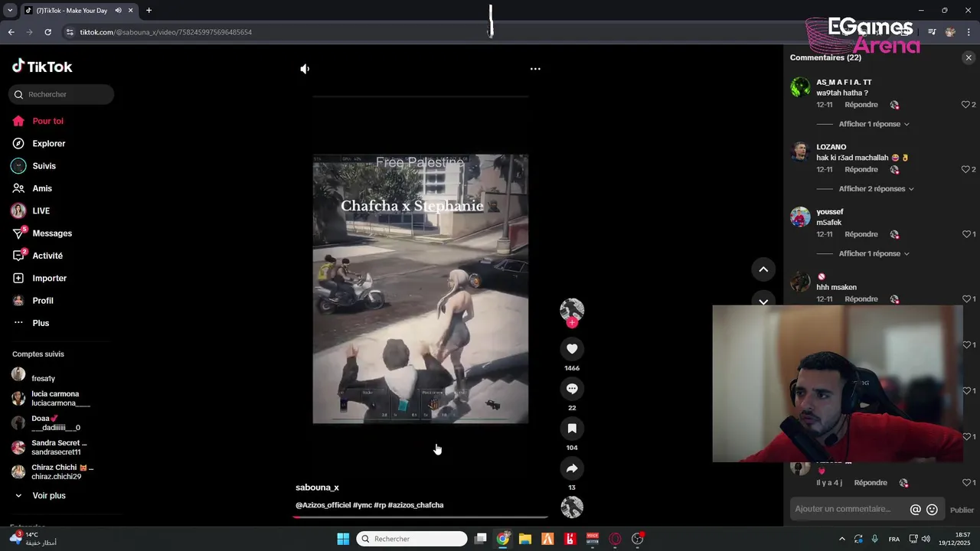Viewport: 980px width, 551px height.
Task: Share the video with the arrow icon
Action: point(572,468)
